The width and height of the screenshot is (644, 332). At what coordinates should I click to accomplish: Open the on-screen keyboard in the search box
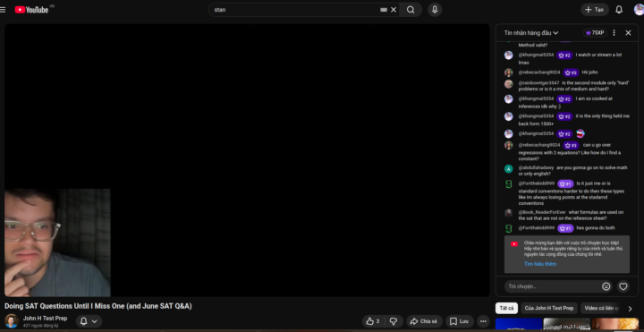click(384, 10)
